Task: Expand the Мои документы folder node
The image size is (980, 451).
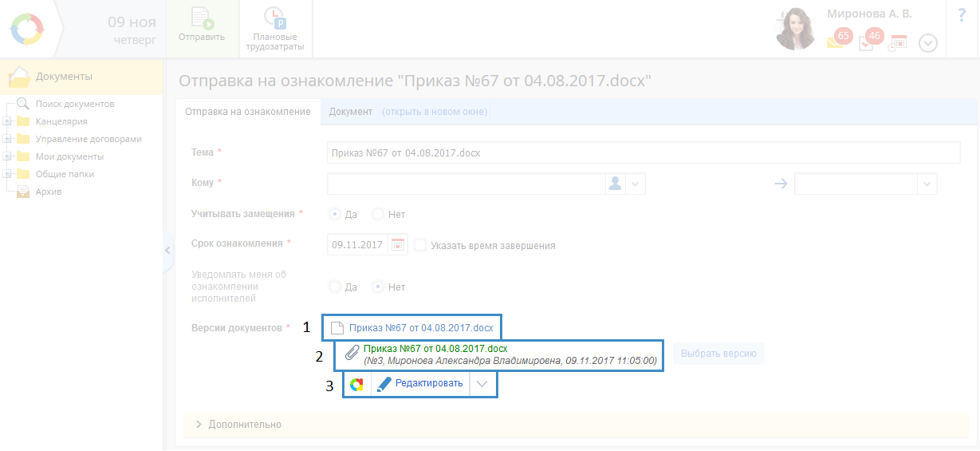Action: [x=7, y=156]
